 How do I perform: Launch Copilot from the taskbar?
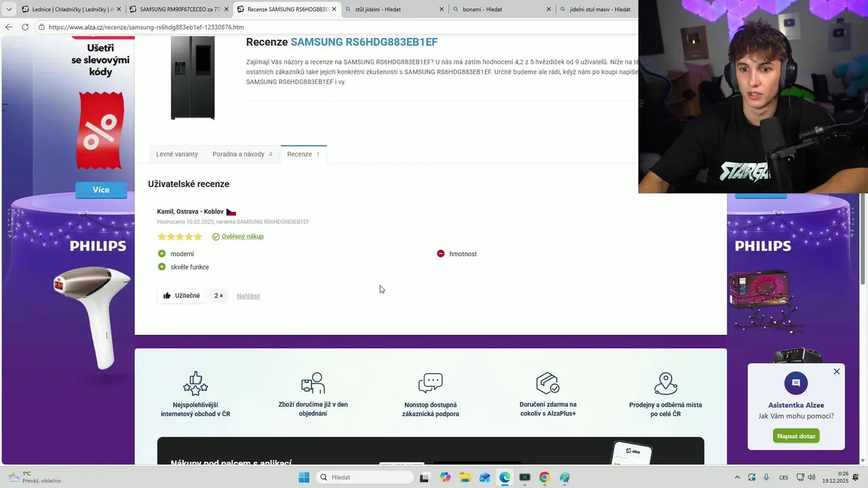click(x=445, y=477)
